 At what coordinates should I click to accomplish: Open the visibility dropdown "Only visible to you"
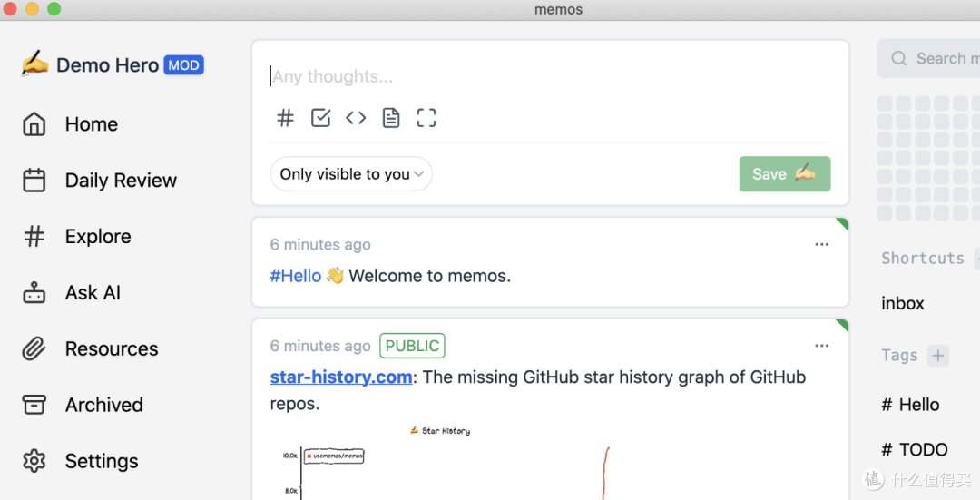point(351,174)
